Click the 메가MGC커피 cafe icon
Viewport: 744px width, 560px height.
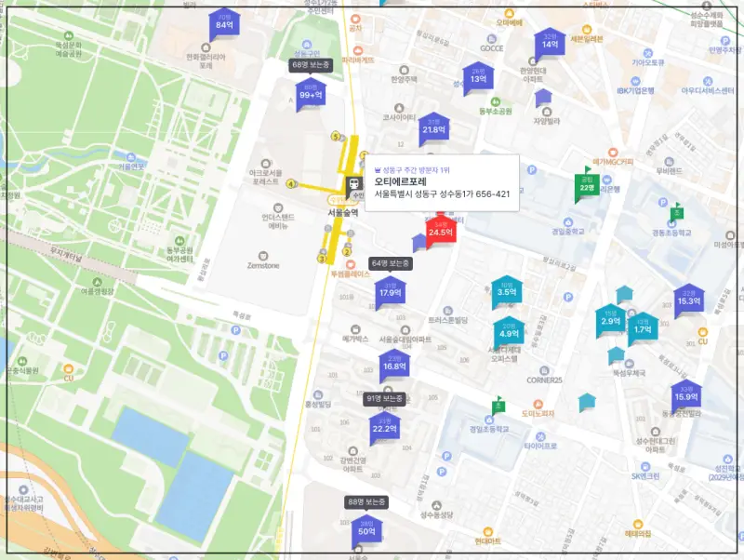(613, 153)
